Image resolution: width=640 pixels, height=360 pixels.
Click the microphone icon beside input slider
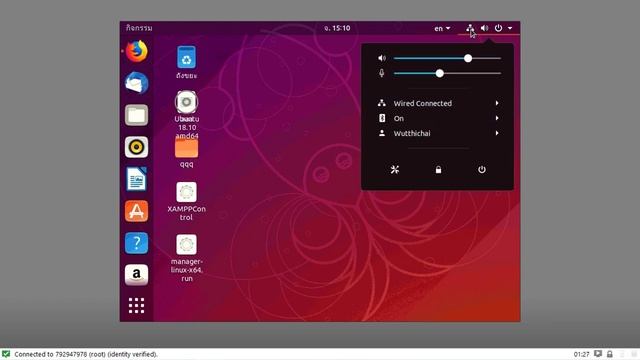[382, 73]
